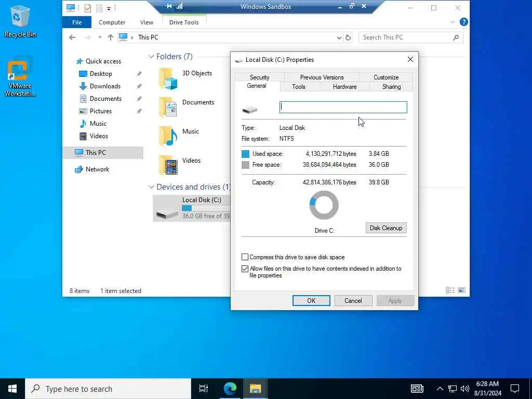Select Pictures in the navigation pane
This screenshot has height=399, width=532.
100,111
